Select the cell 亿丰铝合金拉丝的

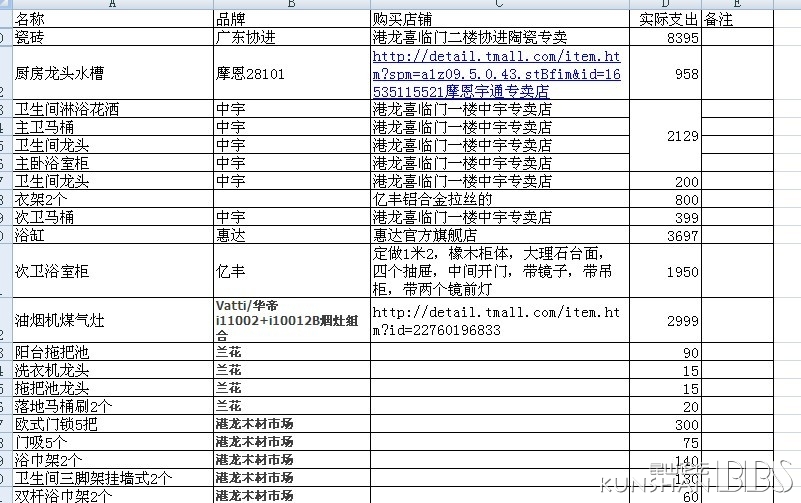[500, 199]
